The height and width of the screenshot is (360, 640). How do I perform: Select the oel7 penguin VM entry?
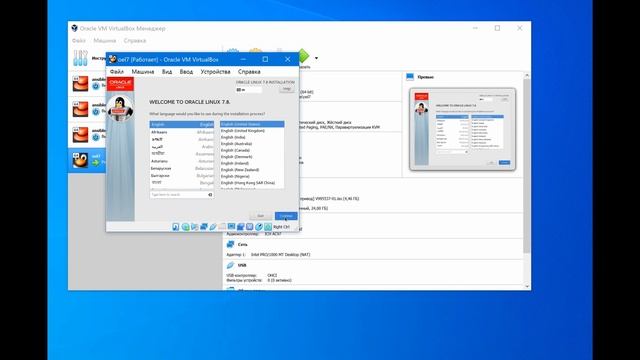(87, 160)
